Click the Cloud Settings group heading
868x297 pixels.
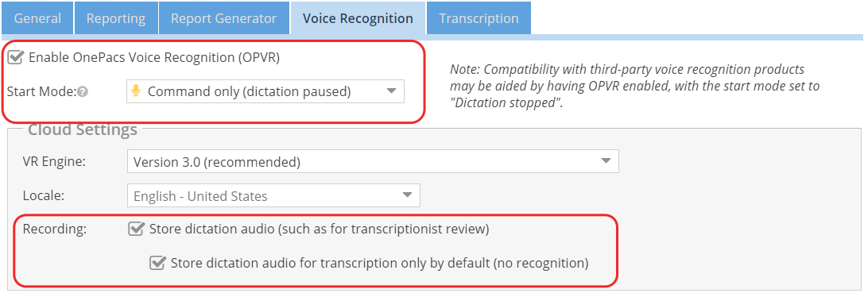point(83,129)
